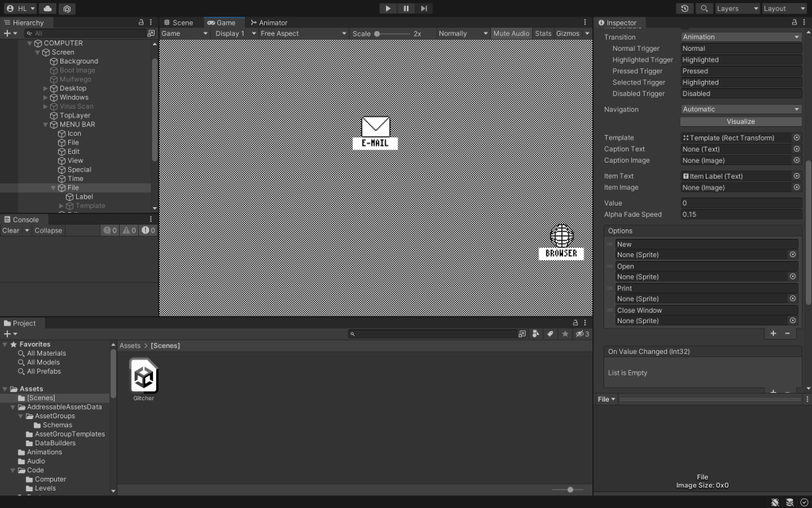Toggle Mute Audio in Game view

(511, 34)
